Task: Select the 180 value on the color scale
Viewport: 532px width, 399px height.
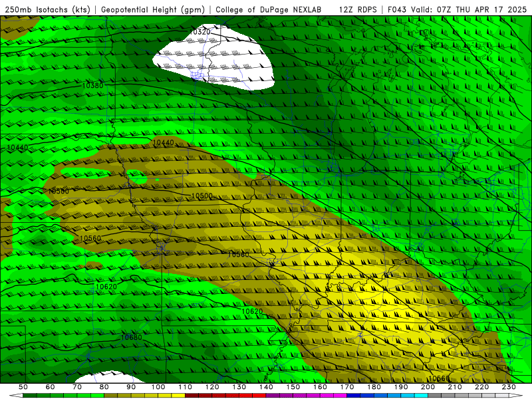Action: click(374, 387)
